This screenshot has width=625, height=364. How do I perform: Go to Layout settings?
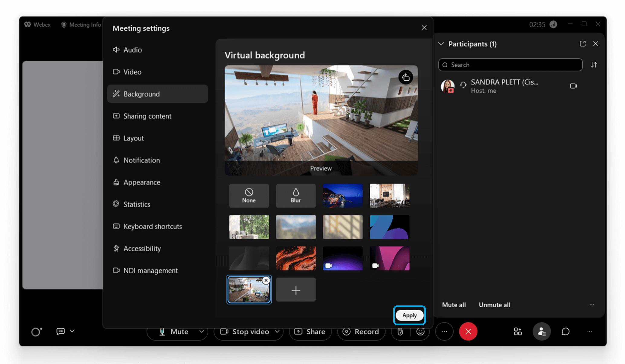(157, 138)
